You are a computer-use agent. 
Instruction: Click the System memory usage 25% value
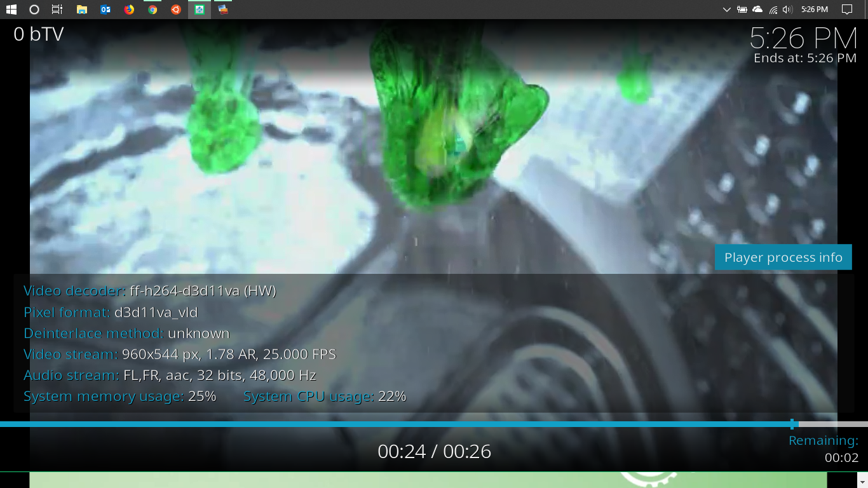[x=202, y=396]
